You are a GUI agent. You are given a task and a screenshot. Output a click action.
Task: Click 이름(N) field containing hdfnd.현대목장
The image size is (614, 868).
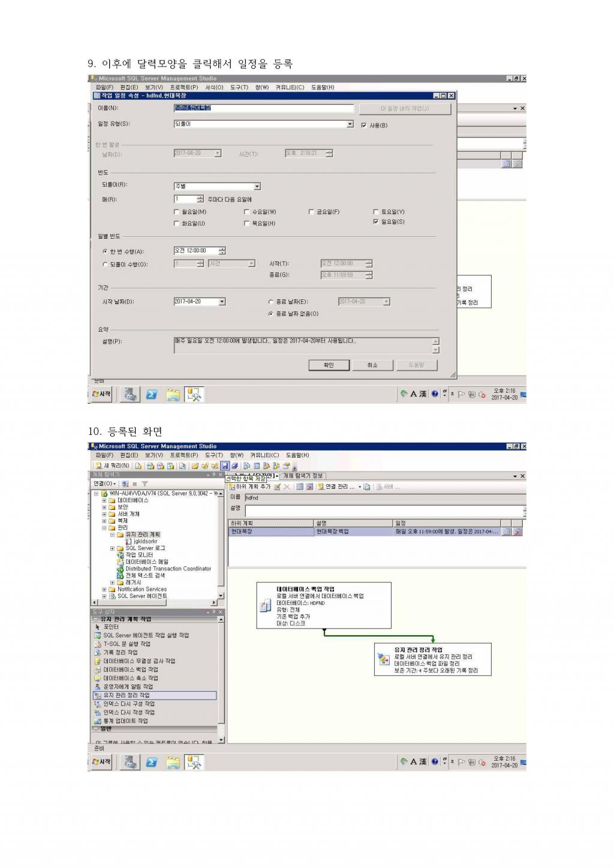[263, 109]
